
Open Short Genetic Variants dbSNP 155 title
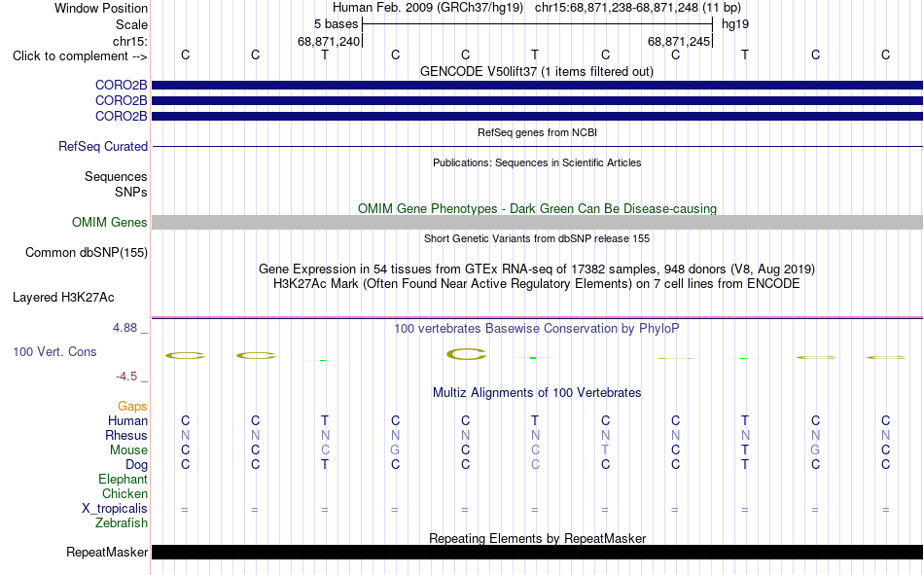(x=537, y=238)
